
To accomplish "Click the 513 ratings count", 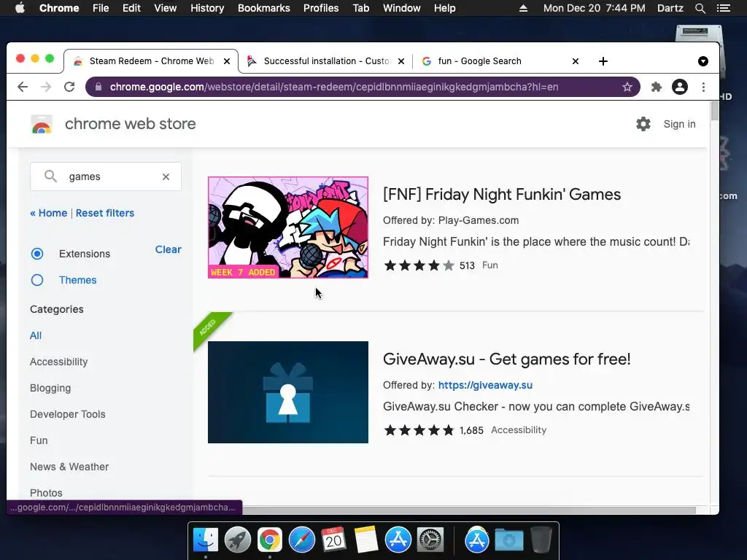I will pyautogui.click(x=467, y=265).
